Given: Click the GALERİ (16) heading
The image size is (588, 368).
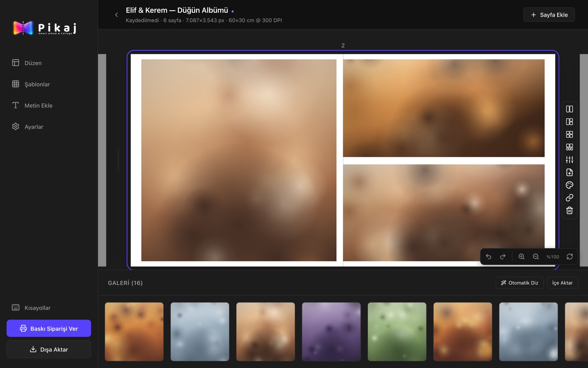Looking at the screenshot, I should tap(125, 283).
